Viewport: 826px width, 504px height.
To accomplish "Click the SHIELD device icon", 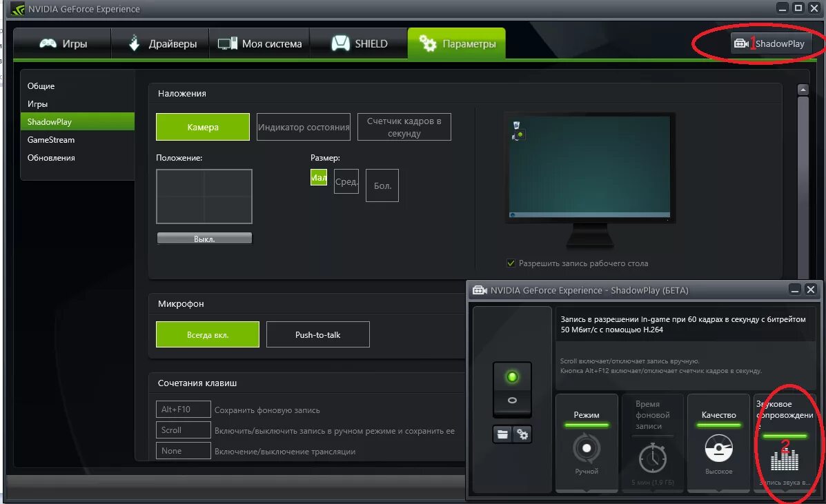I will pos(340,43).
